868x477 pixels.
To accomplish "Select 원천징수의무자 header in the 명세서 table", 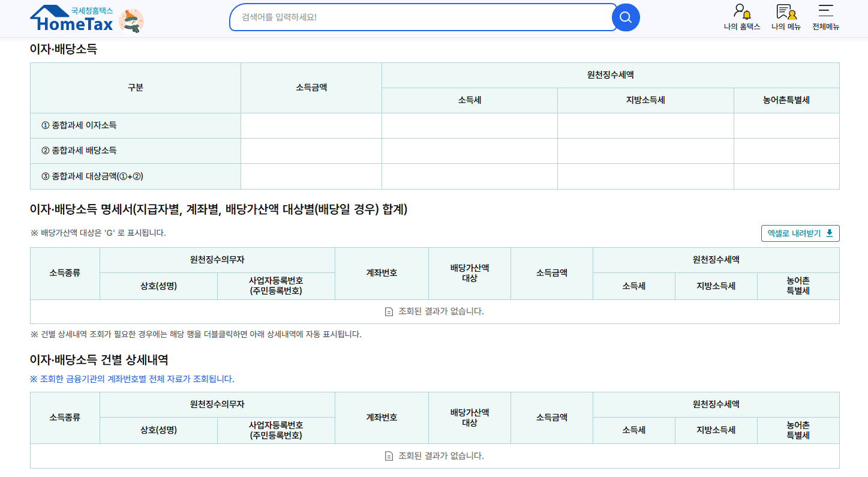I will 217,260.
